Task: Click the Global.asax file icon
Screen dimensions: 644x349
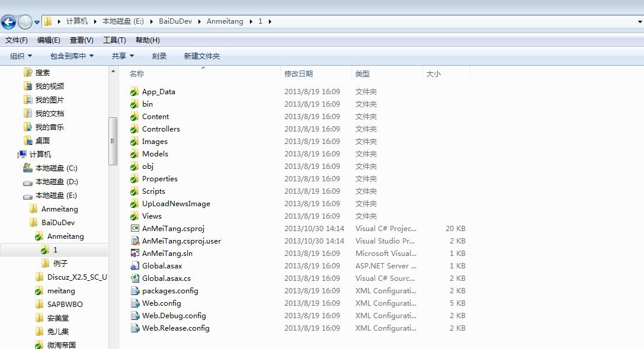Action: point(134,265)
